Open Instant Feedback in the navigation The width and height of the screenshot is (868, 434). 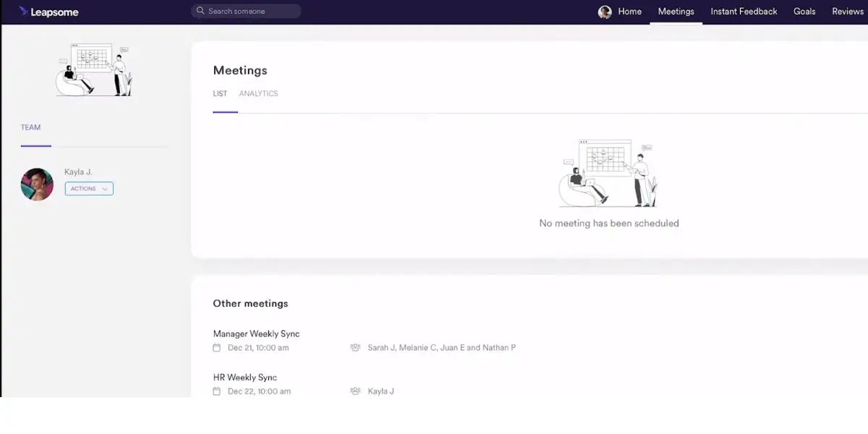pos(744,12)
